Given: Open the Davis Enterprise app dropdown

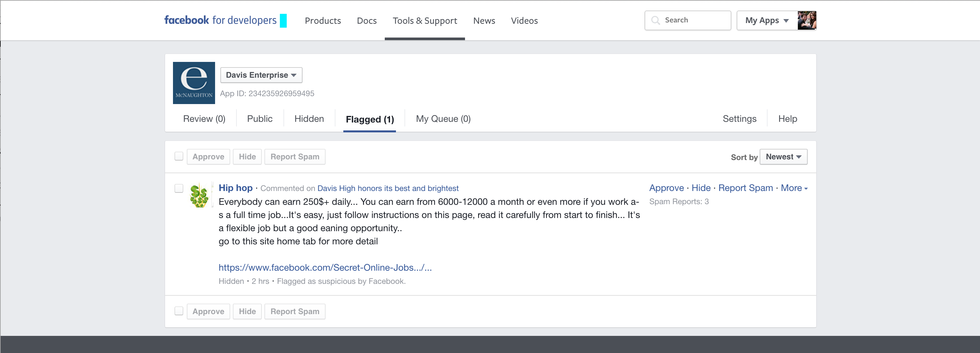Looking at the screenshot, I should click(261, 75).
